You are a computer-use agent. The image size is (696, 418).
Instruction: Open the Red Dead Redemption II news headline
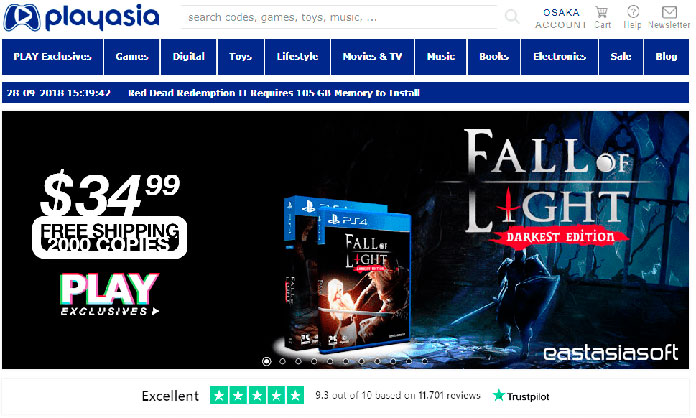click(274, 93)
